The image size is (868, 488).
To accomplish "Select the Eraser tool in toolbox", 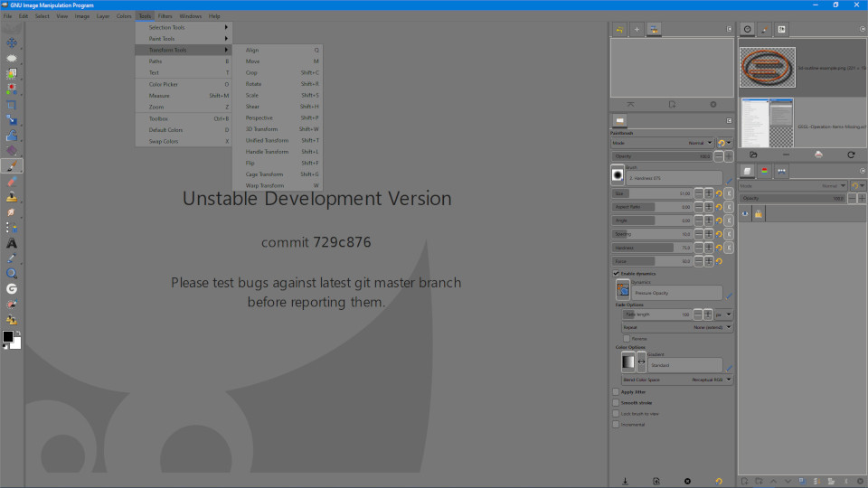I will click(x=12, y=182).
